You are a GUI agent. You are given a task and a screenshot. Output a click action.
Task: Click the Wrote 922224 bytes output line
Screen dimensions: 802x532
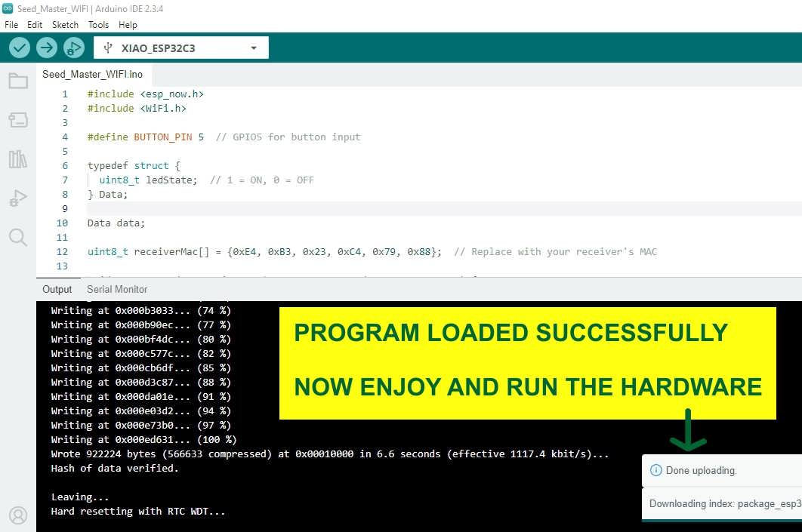tap(330, 454)
